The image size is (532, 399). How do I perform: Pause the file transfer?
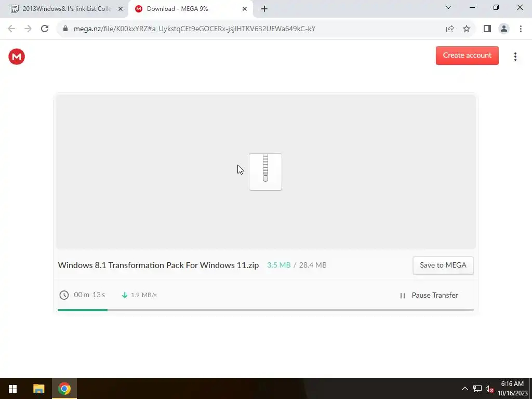pyautogui.click(x=429, y=295)
